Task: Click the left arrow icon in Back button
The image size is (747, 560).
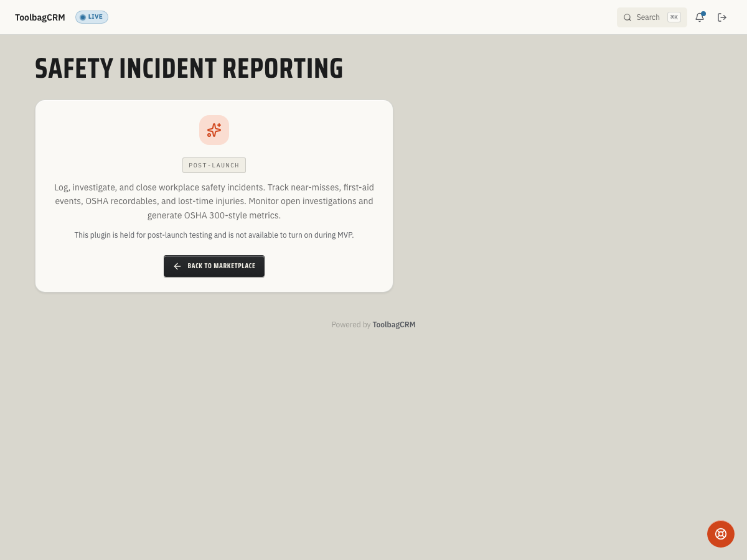Action: pyautogui.click(x=177, y=266)
